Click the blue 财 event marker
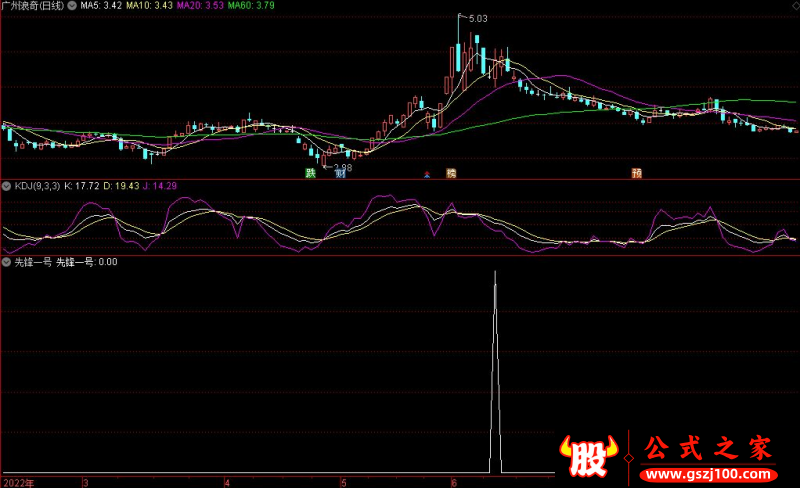This screenshot has height=488, width=800. [339, 173]
